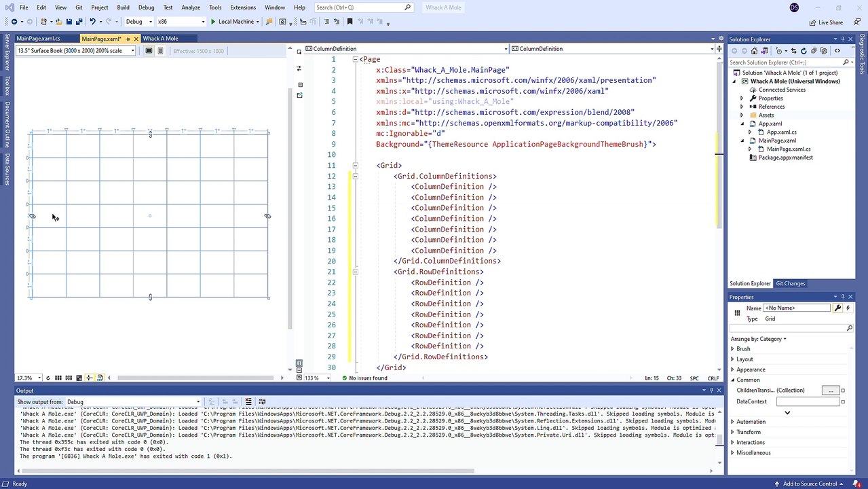Click the designer refresh icon near zoom
Screen dimensions: 868x489
(48, 378)
